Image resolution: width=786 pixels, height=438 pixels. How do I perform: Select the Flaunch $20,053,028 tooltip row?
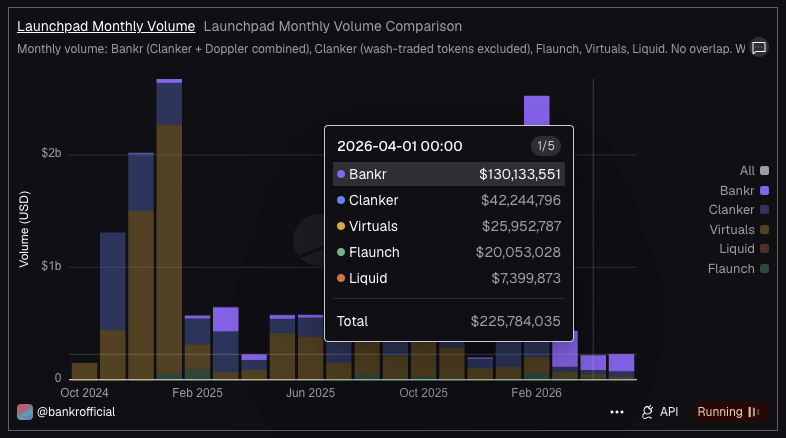(449, 252)
